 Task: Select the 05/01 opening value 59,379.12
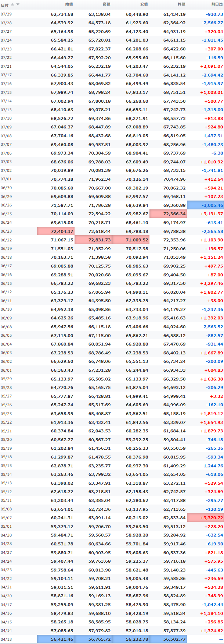tap(62, 527)
